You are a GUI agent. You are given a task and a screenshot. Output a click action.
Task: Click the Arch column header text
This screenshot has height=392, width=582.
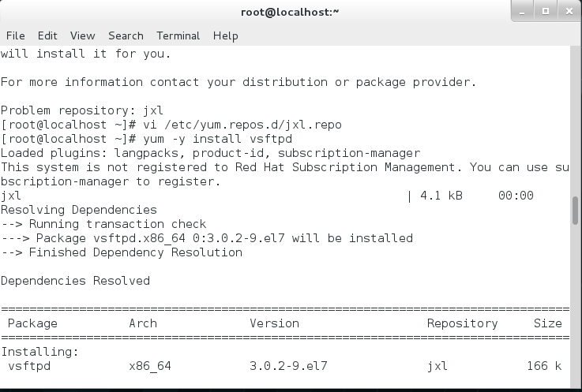(x=143, y=323)
